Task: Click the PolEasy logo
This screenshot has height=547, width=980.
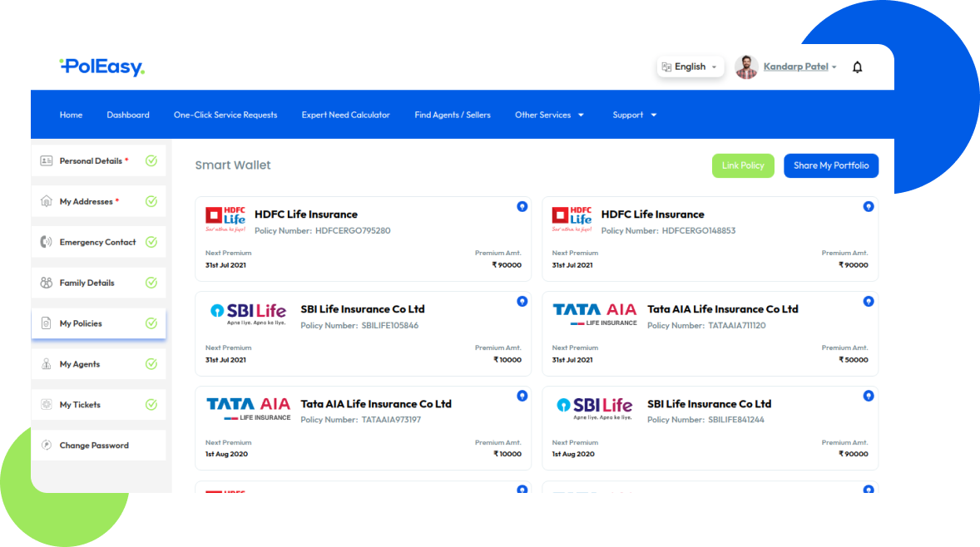Action: coord(101,67)
